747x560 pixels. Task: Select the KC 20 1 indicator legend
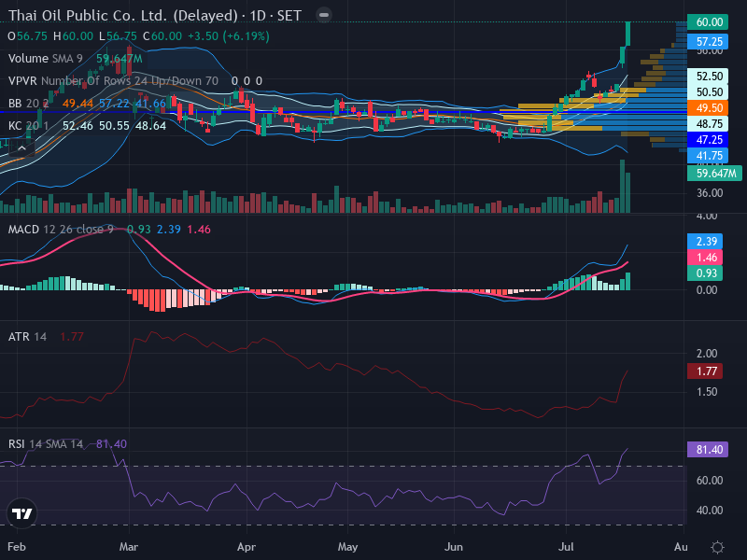coord(28,126)
